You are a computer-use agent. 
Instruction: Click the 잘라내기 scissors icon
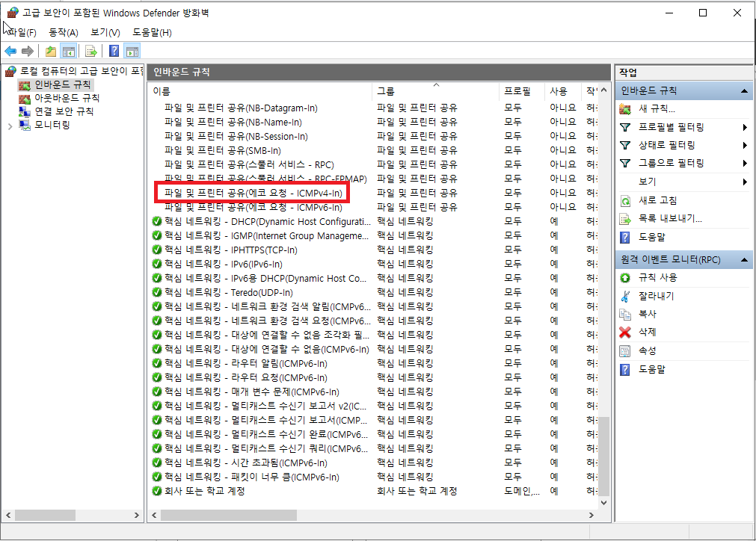tap(625, 296)
